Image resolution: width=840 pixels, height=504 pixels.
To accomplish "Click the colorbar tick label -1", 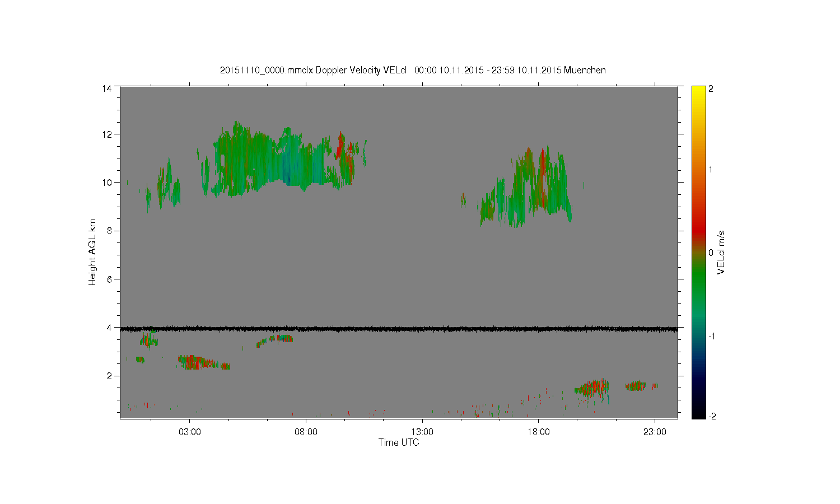I will (712, 336).
